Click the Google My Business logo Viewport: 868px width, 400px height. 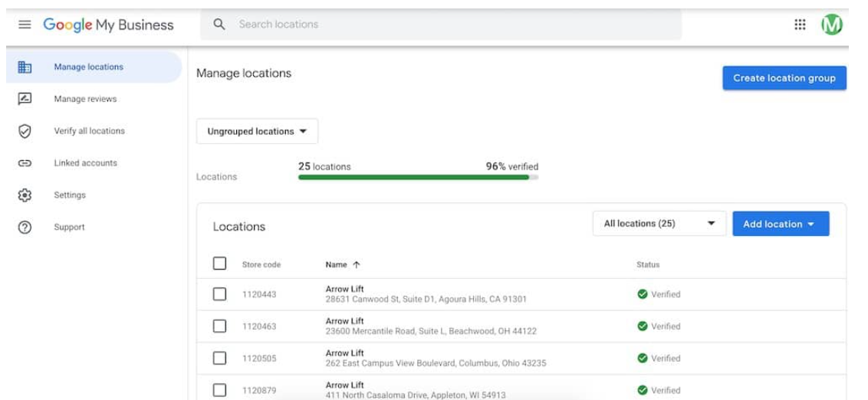pyautogui.click(x=109, y=25)
